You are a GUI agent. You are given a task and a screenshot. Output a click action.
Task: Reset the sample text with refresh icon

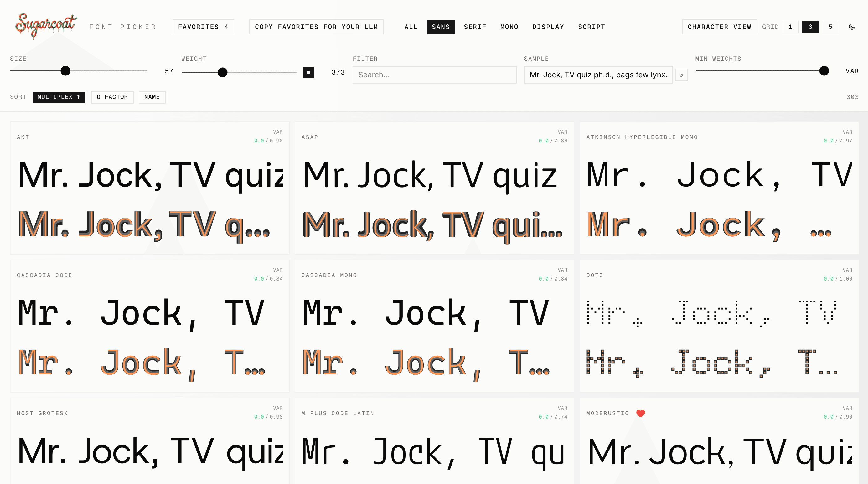(681, 75)
